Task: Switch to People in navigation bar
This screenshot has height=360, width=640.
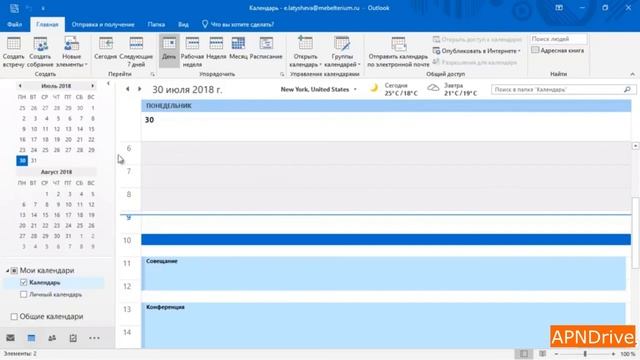Action: pos(52,338)
